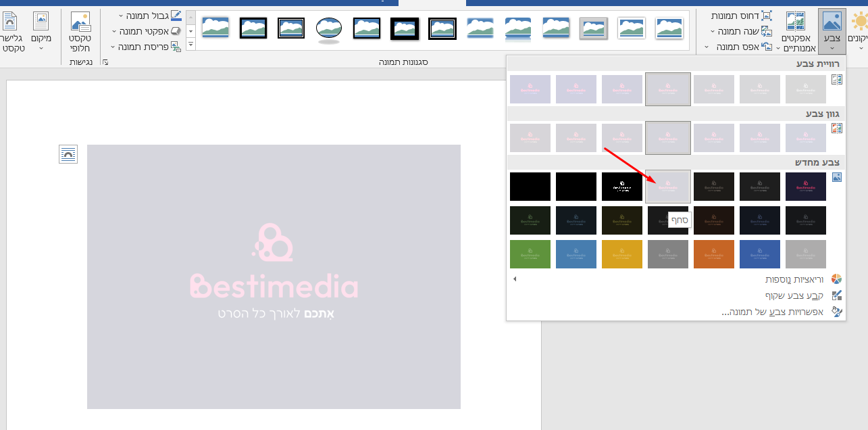This screenshot has width=868, height=430.
Task: Click גלישת טקסט wrap text button
Action: [12, 31]
